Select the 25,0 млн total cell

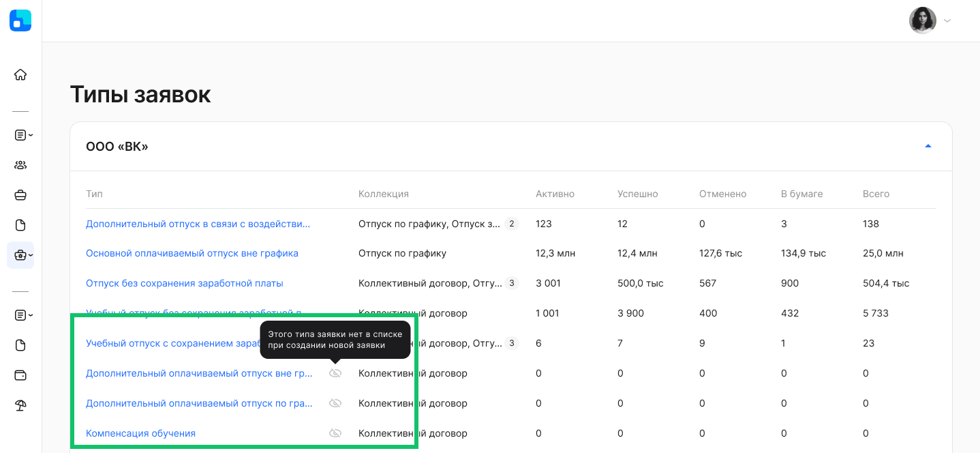click(x=883, y=253)
